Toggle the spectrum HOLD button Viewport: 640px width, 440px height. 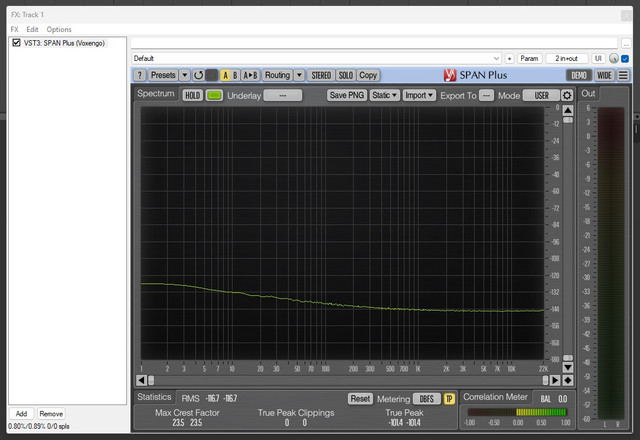click(x=192, y=96)
